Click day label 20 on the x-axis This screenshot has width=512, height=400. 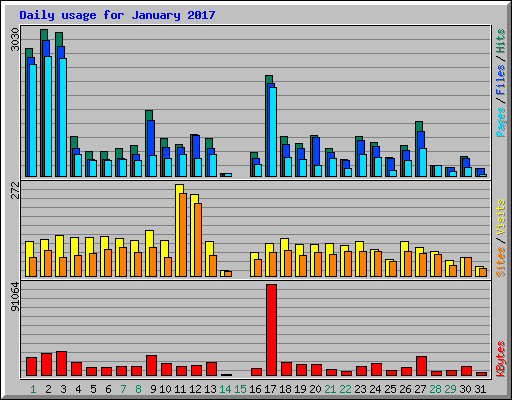click(x=315, y=389)
